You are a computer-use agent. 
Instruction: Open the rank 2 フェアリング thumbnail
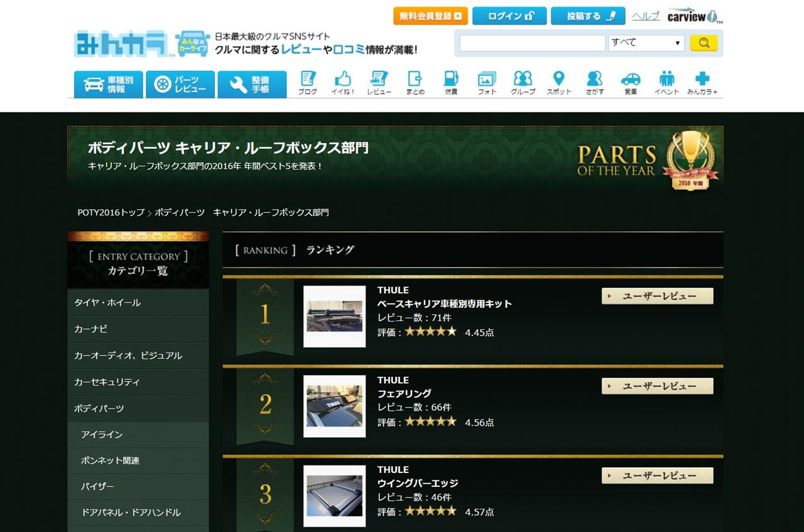click(335, 406)
